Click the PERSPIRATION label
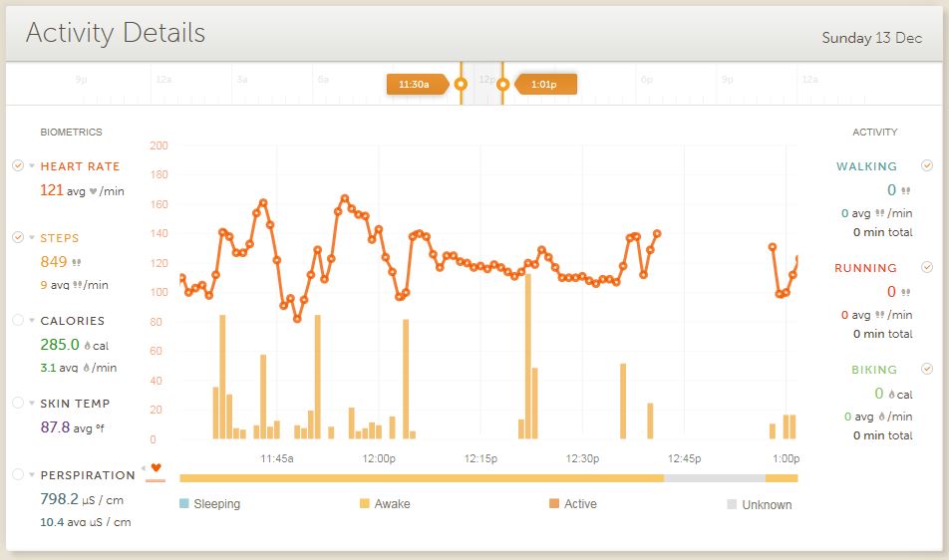 [x=88, y=475]
